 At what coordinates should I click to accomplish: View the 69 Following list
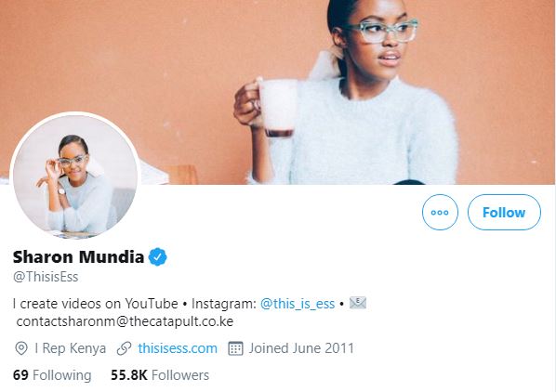point(52,375)
